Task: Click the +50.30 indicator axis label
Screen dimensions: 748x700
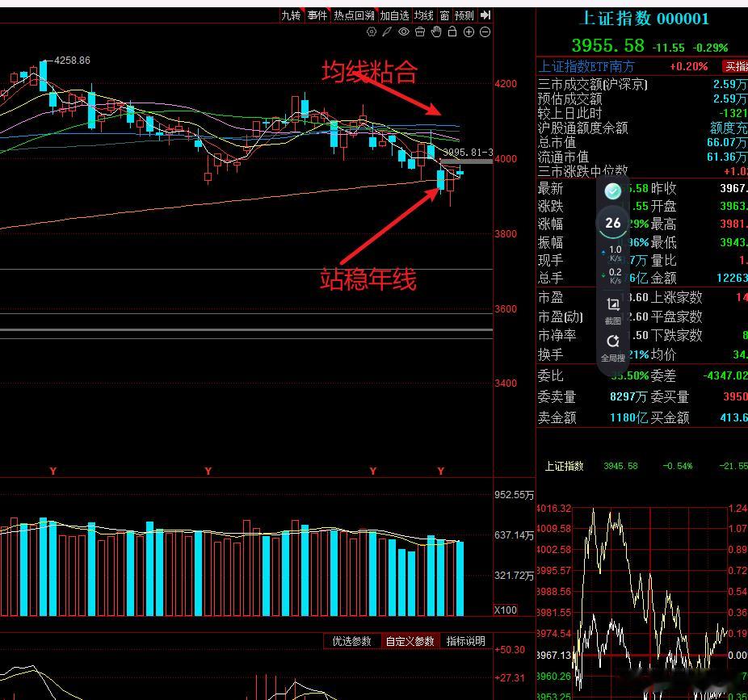Action: (510, 649)
